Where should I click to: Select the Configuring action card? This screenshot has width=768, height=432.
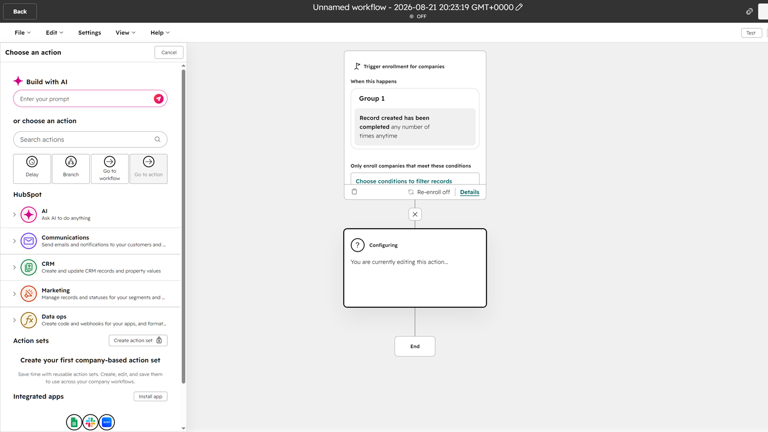tap(415, 268)
